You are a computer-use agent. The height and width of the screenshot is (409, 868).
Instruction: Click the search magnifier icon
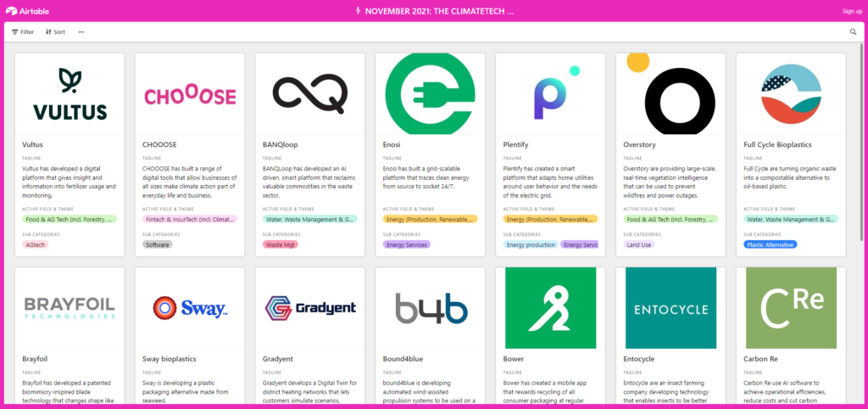coord(853,32)
